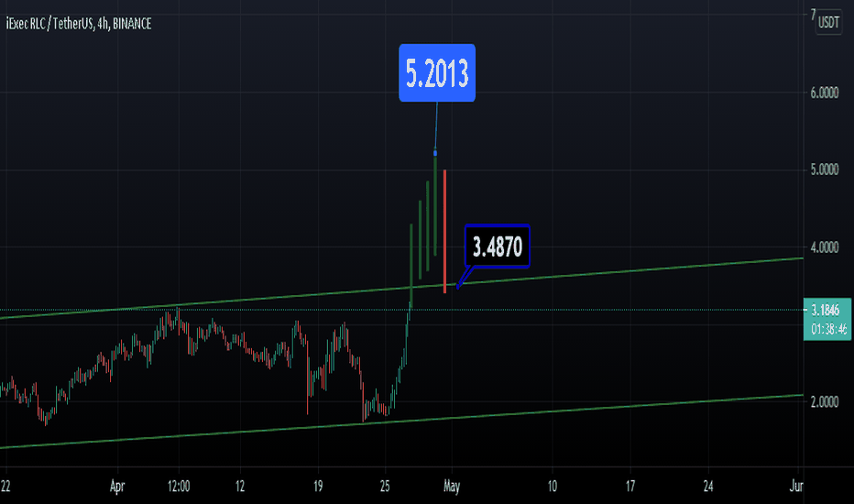Image resolution: width=854 pixels, height=504 pixels.
Task: Click the 5.0000 price axis label
Action: (x=824, y=170)
